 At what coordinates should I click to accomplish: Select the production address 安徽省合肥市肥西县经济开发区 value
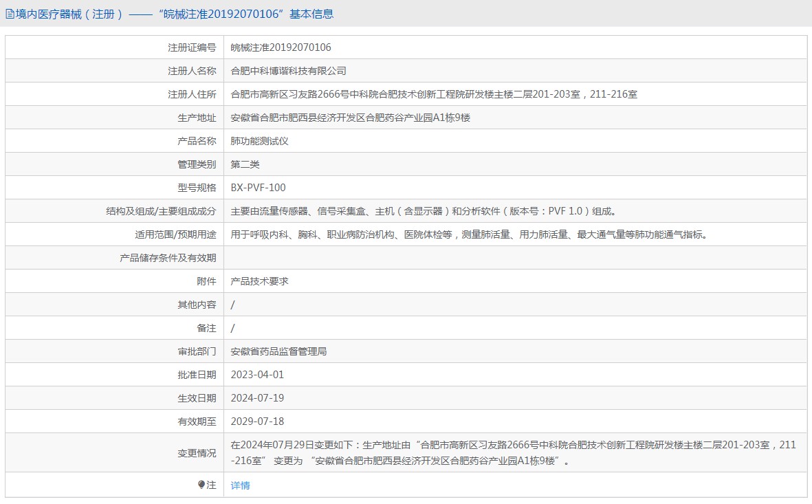(351, 118)
